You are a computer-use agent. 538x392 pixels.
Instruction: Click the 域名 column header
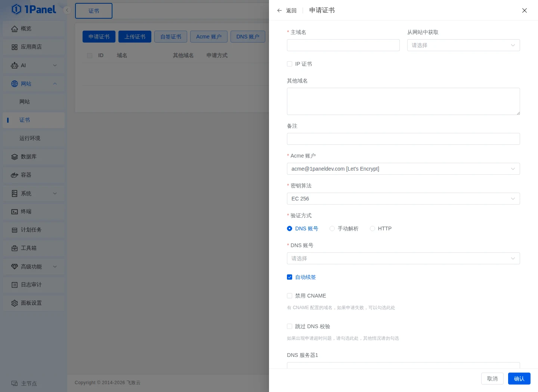click(122, 56)
